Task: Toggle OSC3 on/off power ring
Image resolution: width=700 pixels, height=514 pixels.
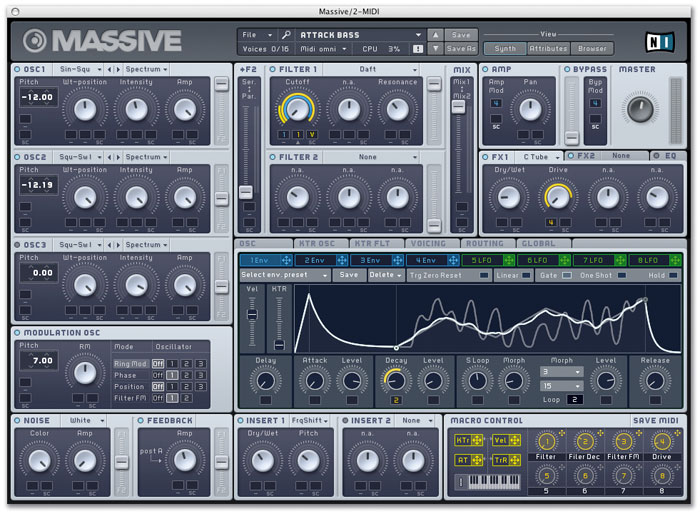Action: click(x=17, y=245)
